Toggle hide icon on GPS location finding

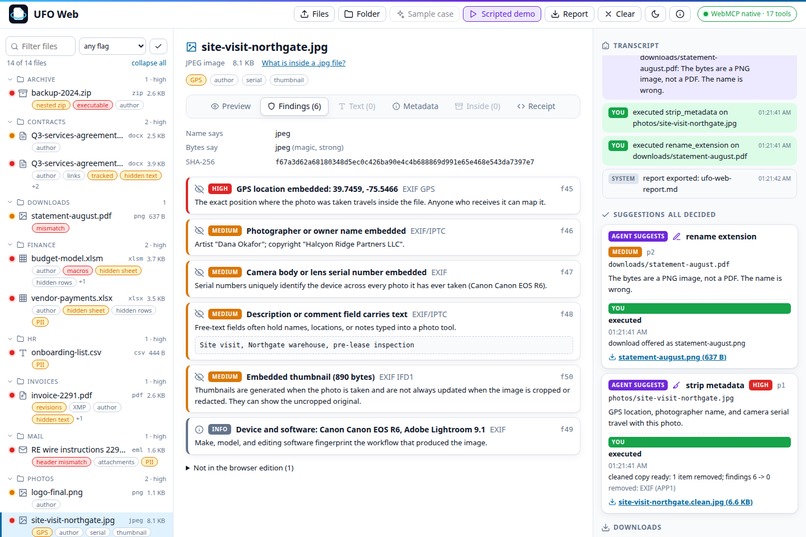pos(199,189)
